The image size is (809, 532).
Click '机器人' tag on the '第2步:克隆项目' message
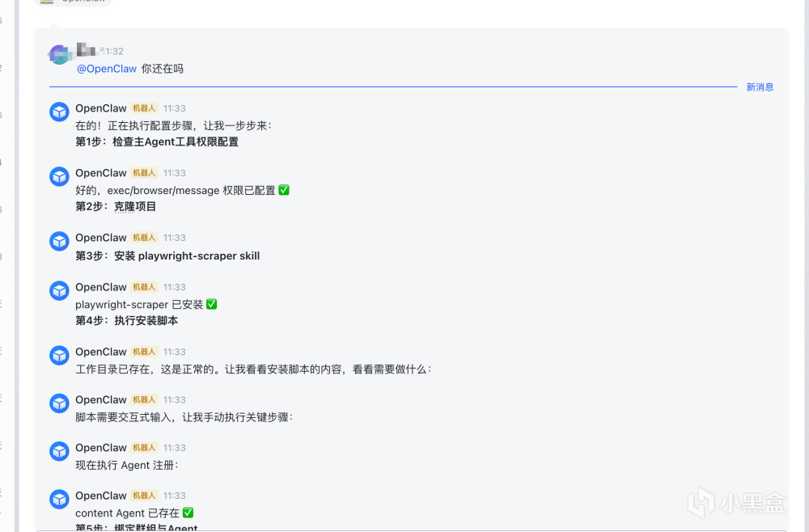coord(144,173)
